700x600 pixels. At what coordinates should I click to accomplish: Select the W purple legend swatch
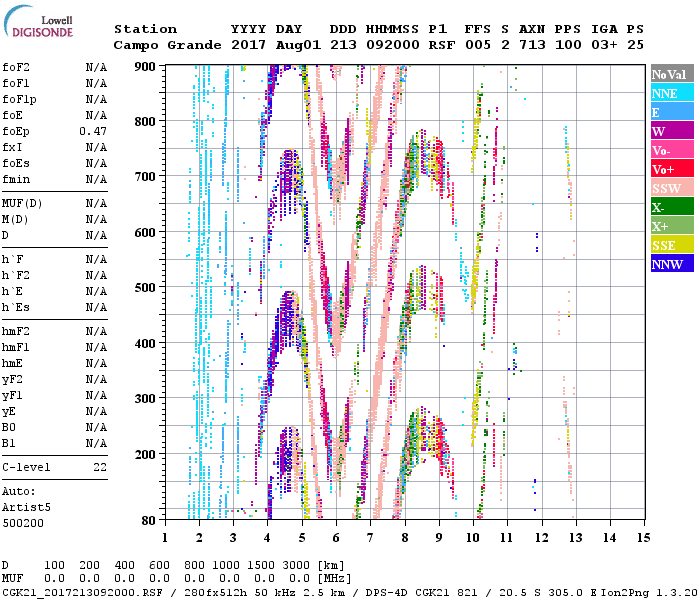671,131
